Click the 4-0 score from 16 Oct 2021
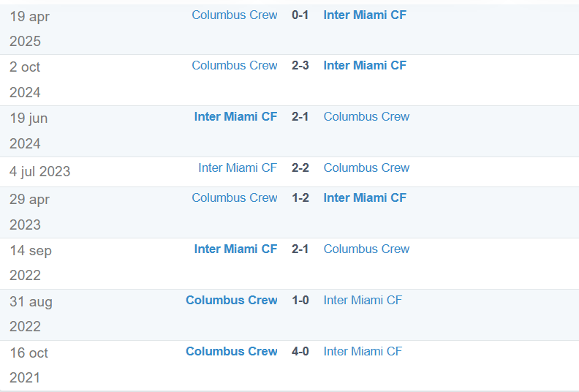 pyautogui.click(x=300, y=351)
